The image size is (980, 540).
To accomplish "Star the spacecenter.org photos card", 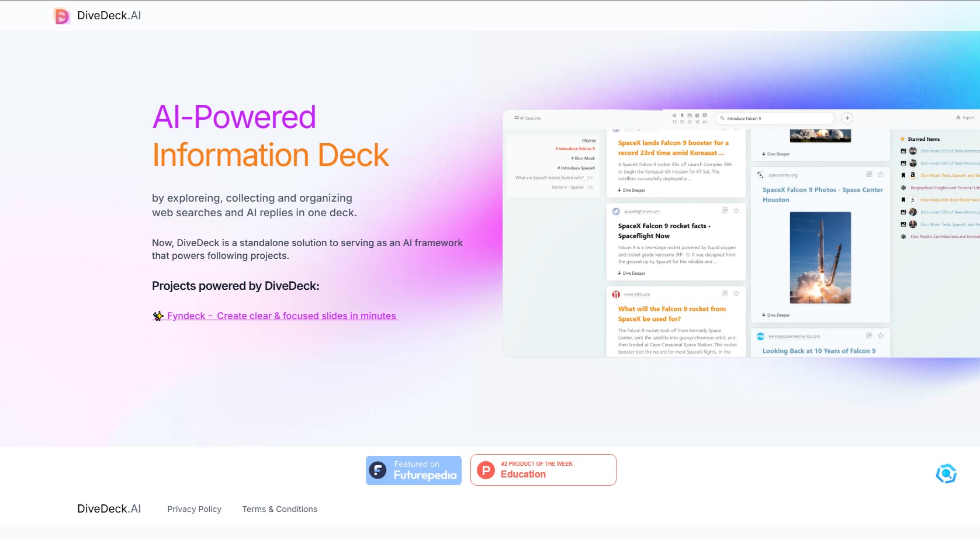I will point(881,175).
